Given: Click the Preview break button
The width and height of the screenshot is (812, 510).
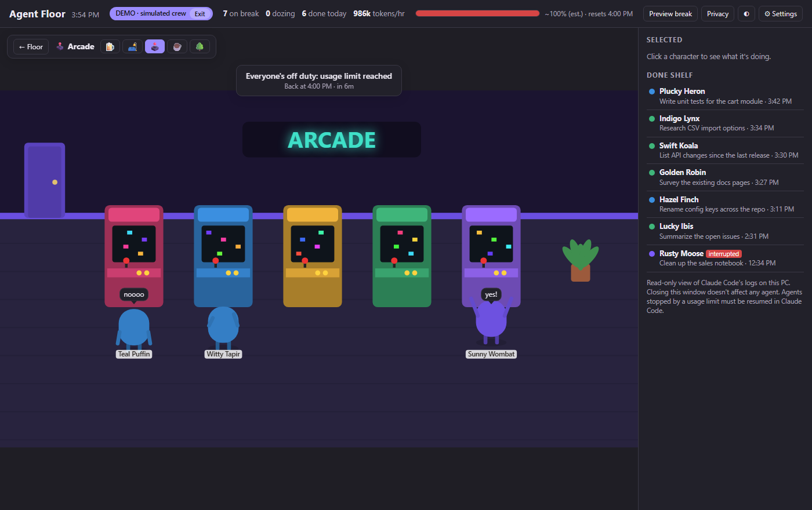Looking at the screenshot, I should 670,14.
